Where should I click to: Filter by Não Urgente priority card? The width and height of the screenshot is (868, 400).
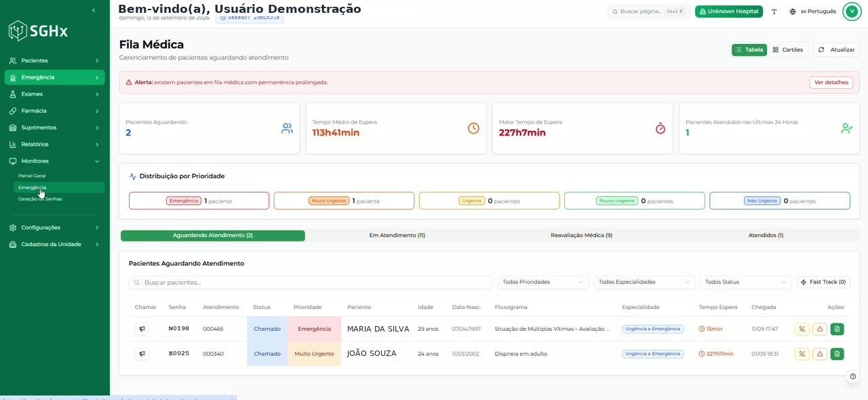point(780,201)
